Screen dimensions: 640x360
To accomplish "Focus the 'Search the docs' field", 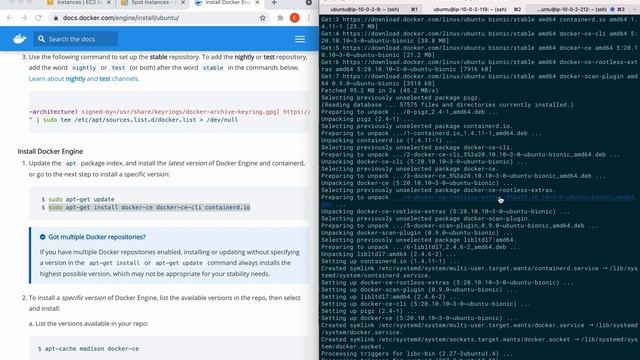I will tap(76, 39).
